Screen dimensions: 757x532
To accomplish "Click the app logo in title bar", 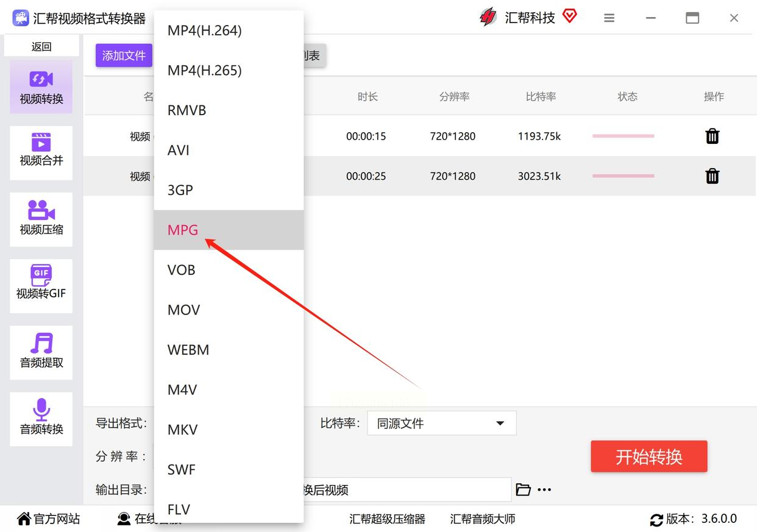I will point(21,18).
